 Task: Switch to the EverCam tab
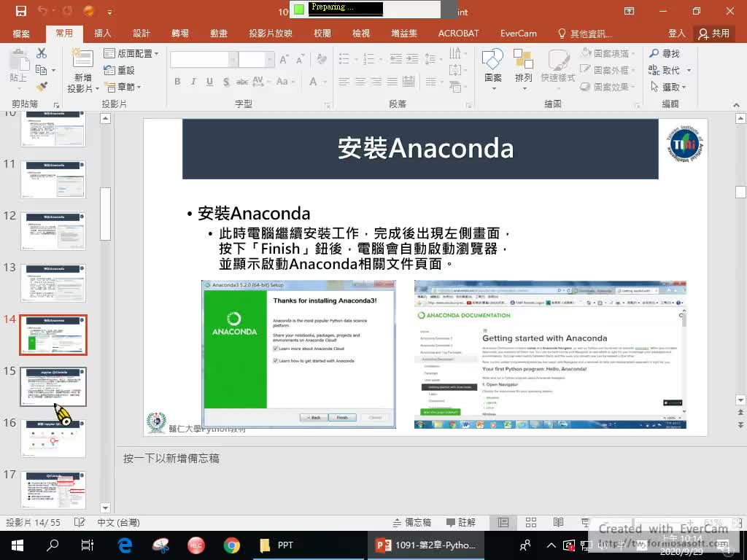click(519, 34)
